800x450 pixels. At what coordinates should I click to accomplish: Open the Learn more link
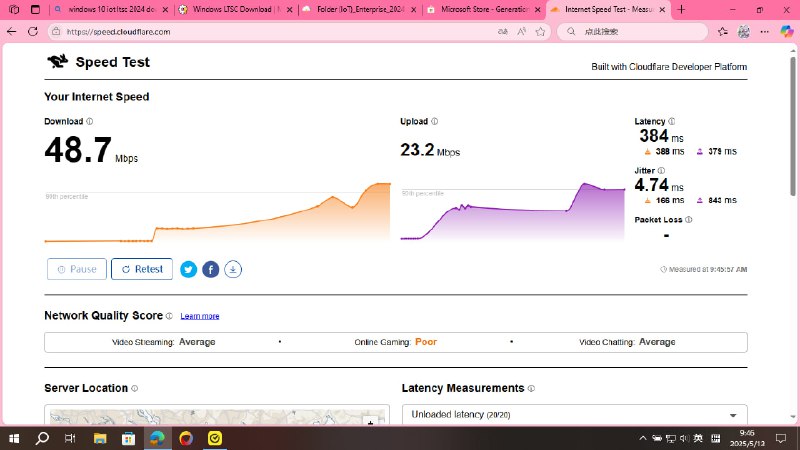(199, 316)
